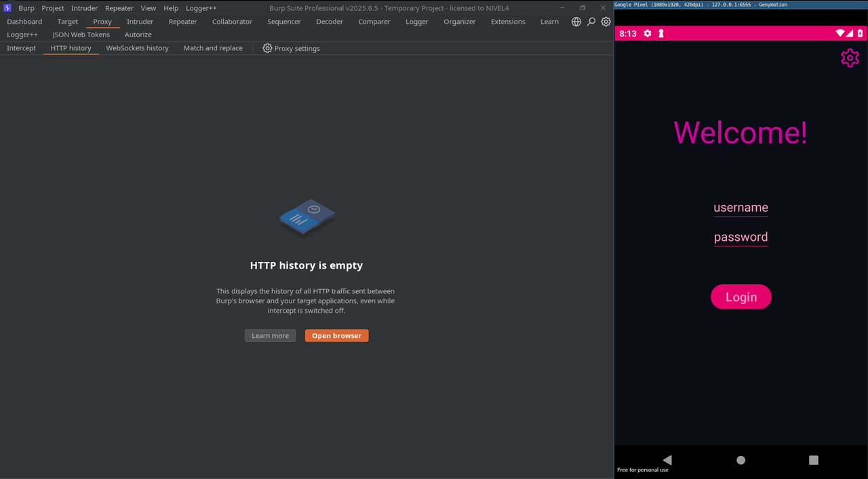Open the Organizer tab
This screenshot has height=479, width=868.
pyautogui.click(x=460, y=22)
